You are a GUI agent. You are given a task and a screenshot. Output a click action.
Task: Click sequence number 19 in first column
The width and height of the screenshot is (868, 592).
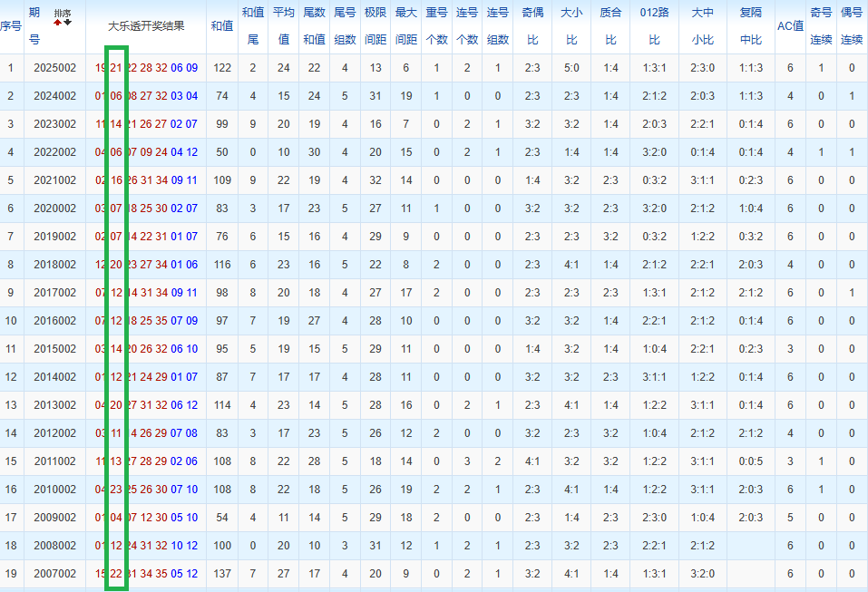11,574
